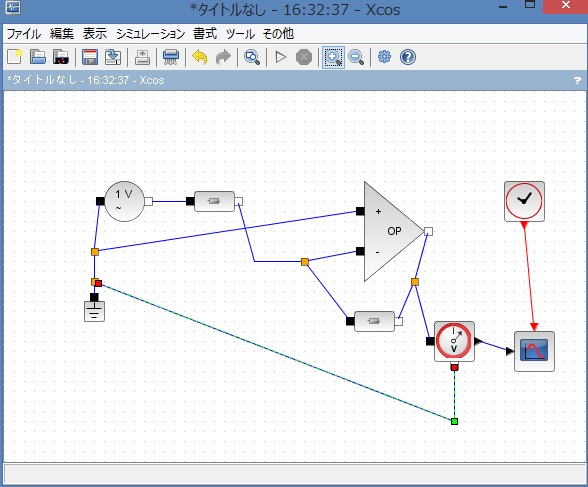Open a file with the folder icon
Viewport: 588px width, 487px height.
point(38,57)
